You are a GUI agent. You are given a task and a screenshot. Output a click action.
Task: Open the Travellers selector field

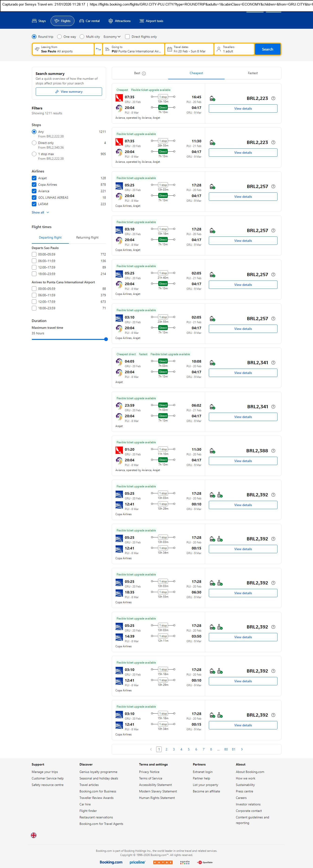[234, 49]
